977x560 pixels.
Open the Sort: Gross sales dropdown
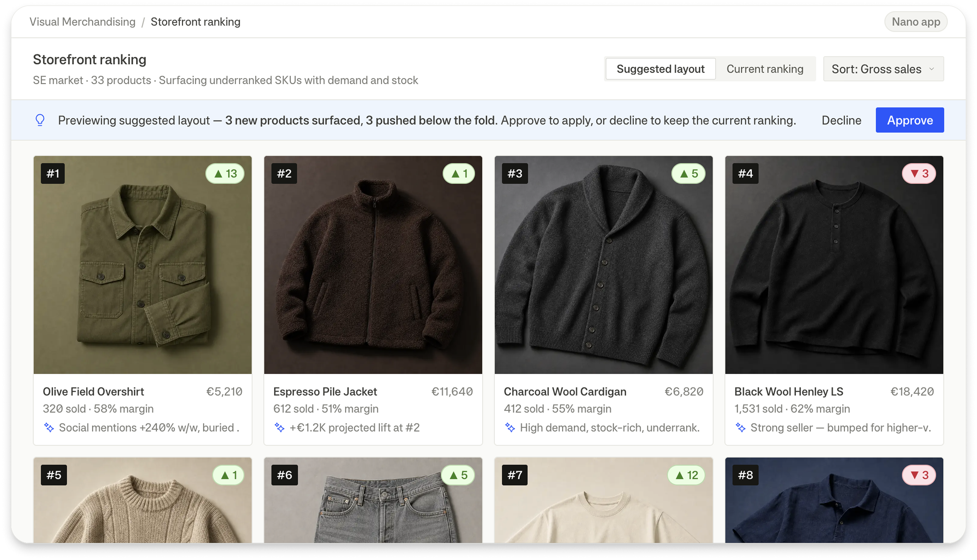(x=883, y=69)
